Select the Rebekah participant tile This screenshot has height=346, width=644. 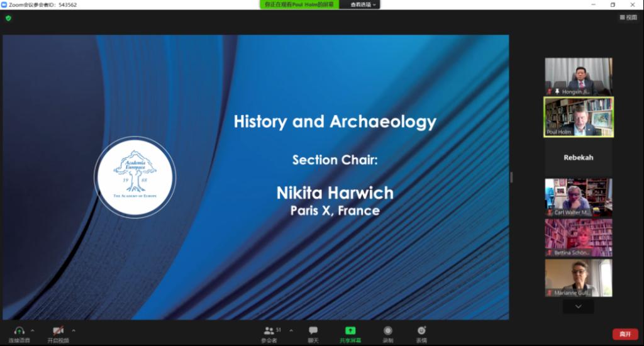click(578, 158)
